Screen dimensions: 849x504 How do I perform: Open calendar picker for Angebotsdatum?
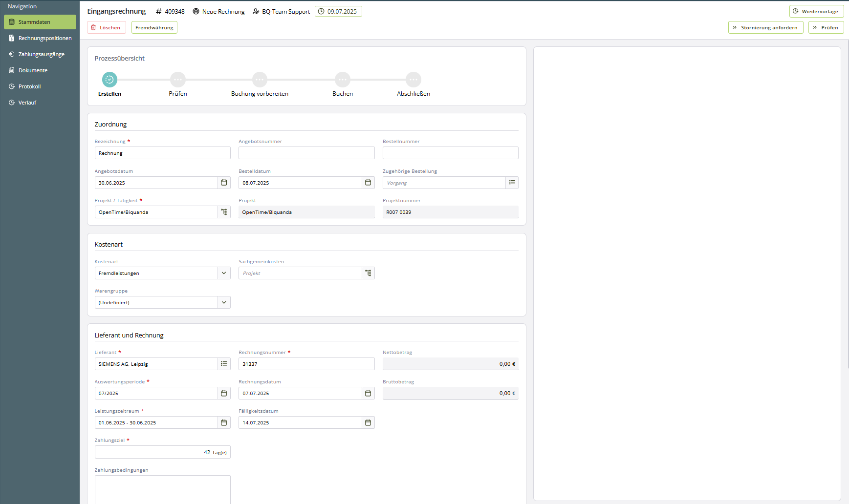tap(224, 183)
